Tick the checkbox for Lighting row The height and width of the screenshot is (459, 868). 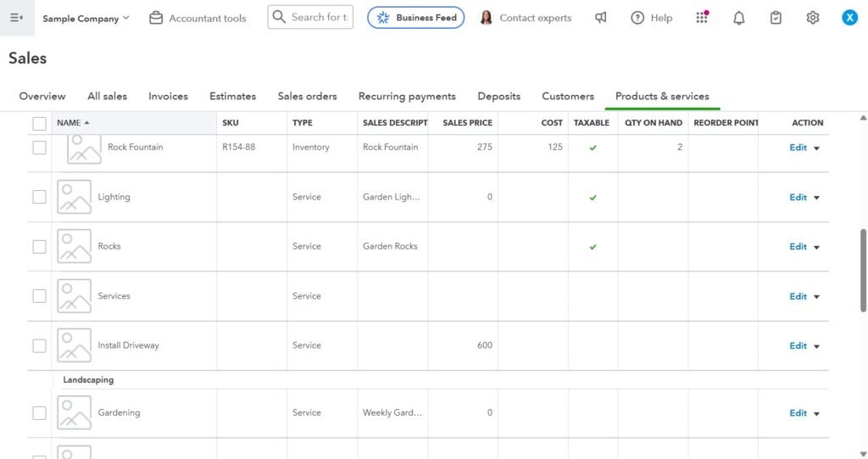(39, 197)
